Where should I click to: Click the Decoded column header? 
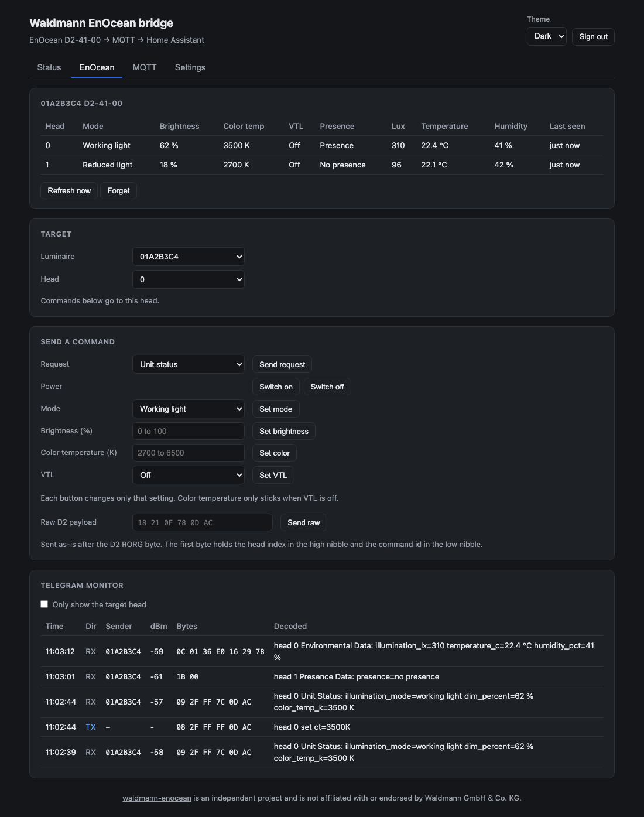tap(290, 626)
